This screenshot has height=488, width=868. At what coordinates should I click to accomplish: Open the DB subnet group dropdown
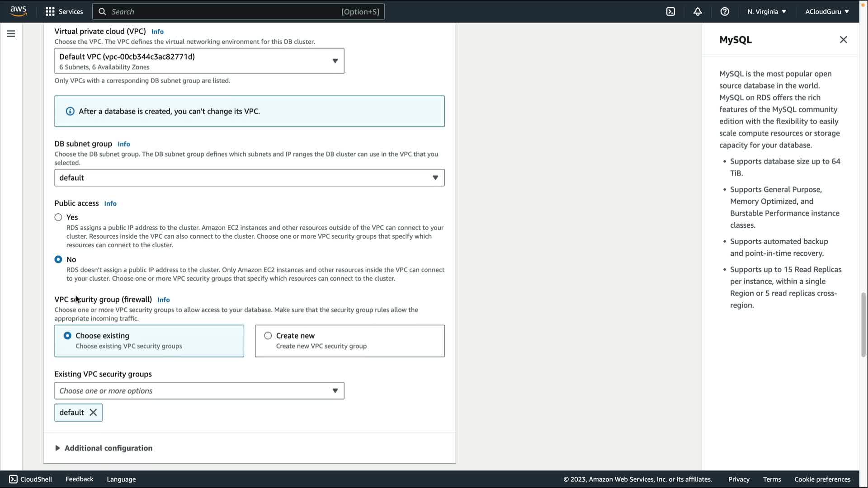pyautogui.click(x=249, y=178)
